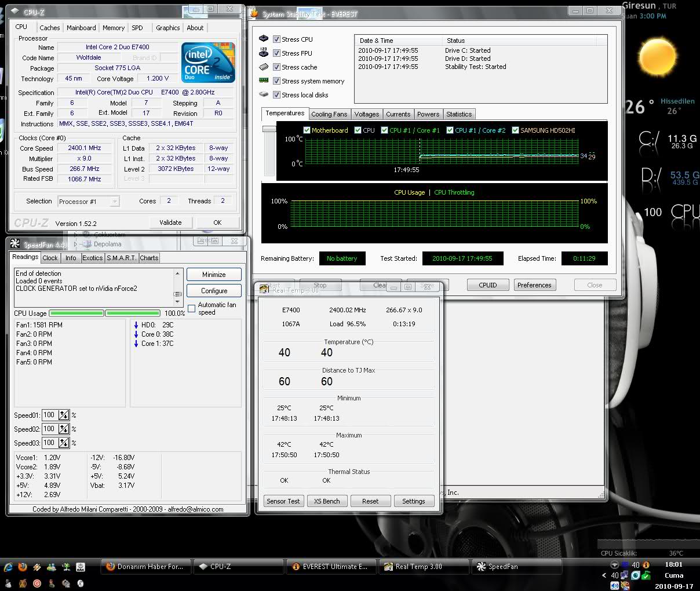Click the Stress local disks drive icon
The image size is (700, 591).
click(x=264, y=94)
